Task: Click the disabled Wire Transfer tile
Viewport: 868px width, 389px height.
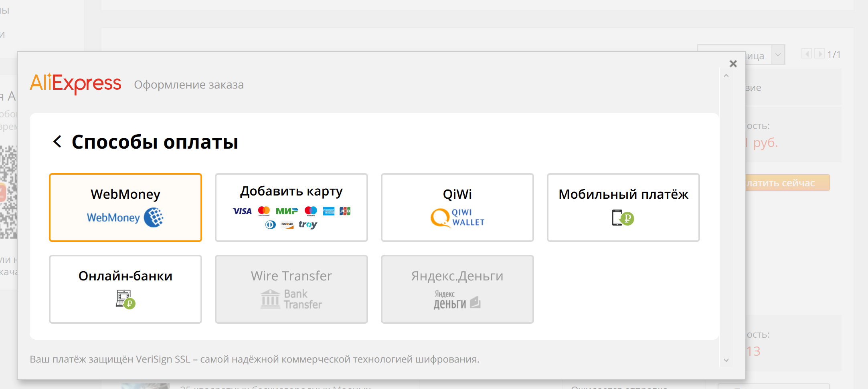Action: (x=291, y=289)
